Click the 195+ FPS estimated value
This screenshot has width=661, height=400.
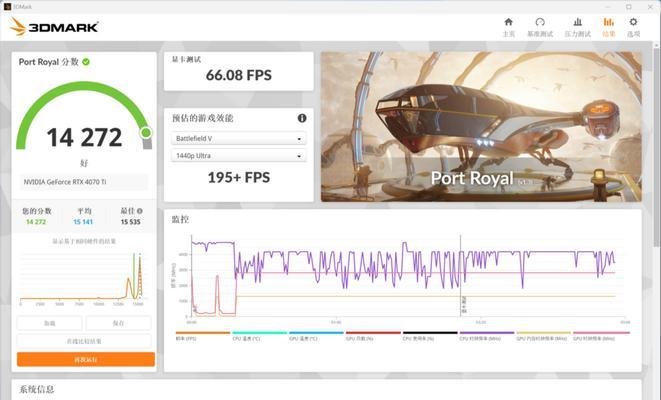pyautogui.click(x=239, y=177)
